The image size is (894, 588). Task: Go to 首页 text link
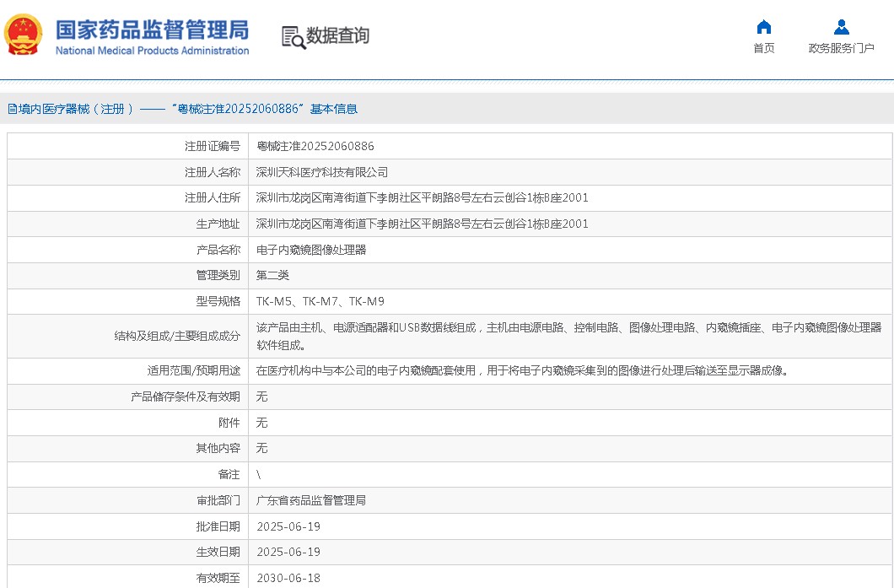[x=763, y=48]
